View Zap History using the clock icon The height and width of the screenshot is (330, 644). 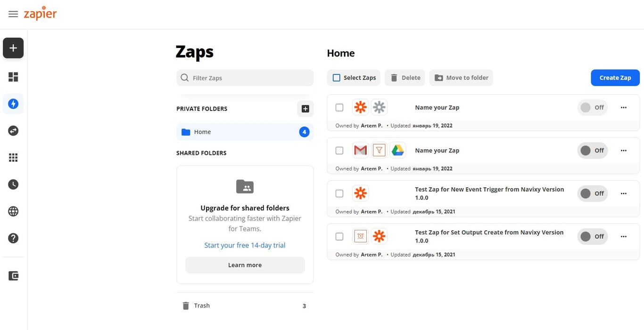[x=13, y=184]
